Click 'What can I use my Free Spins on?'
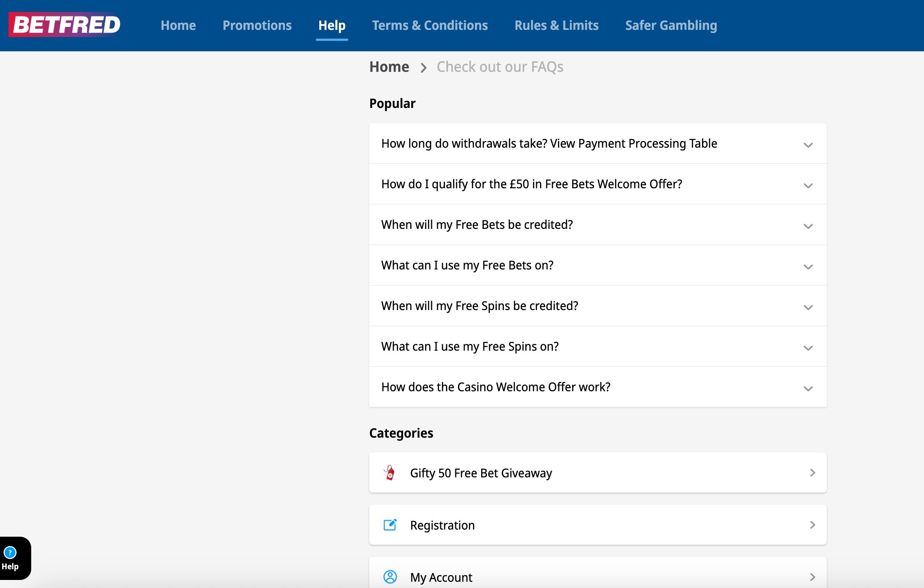This screenshot has width=924, height=588. click(x=470, y=347)
